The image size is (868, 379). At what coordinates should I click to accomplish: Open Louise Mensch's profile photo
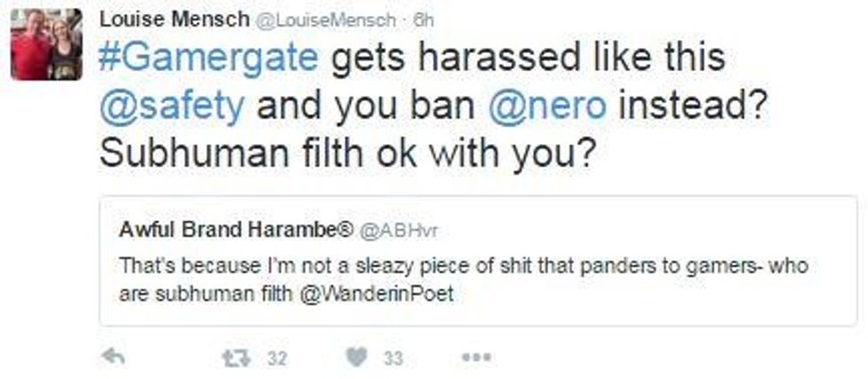point(46,44)
